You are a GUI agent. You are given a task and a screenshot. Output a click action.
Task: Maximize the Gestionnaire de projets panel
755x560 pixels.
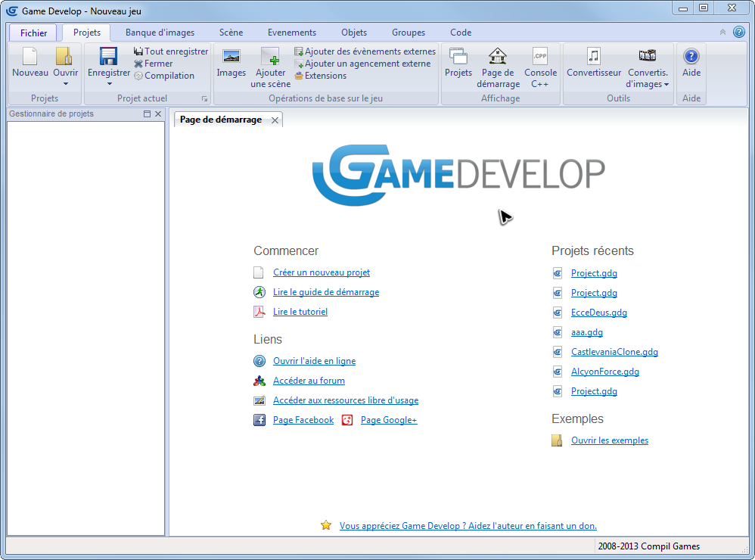[148, 114]
